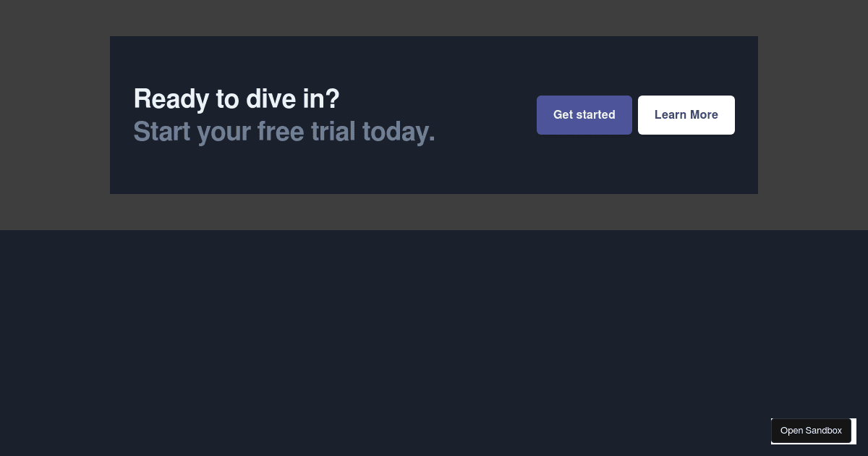Image resolution: width=868 pixels, height=456 pixels.
Task: Click the word "to" in the heading
Action: (x=228, y=99)
